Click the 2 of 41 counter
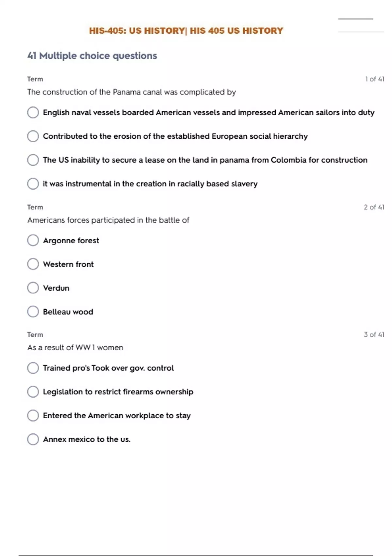392x556 pixels. (x=374, y=207)
